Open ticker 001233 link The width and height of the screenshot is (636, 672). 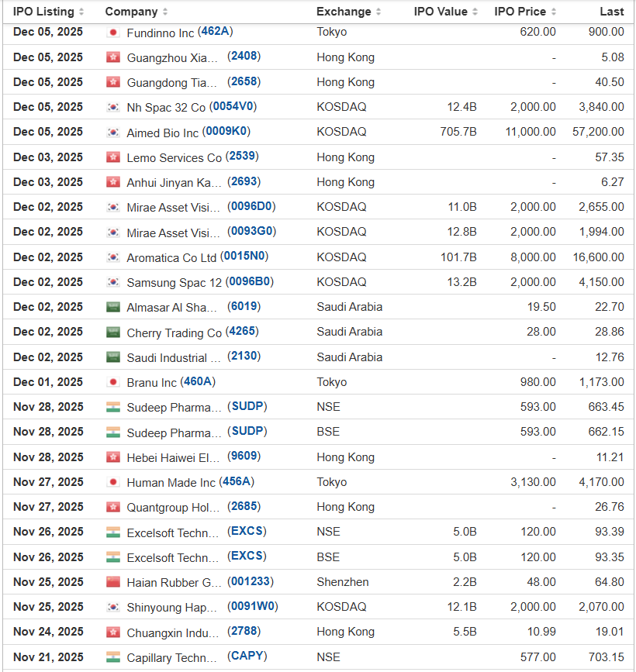(x=251, y=581)
